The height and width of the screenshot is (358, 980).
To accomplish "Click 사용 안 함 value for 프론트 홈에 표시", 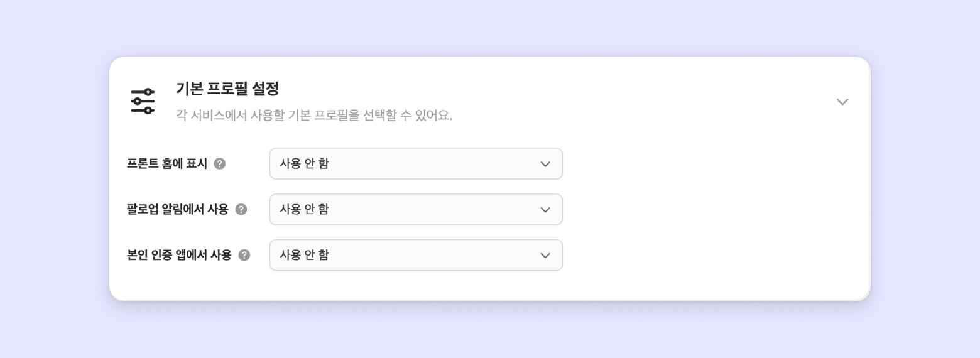I will point(304,164).
